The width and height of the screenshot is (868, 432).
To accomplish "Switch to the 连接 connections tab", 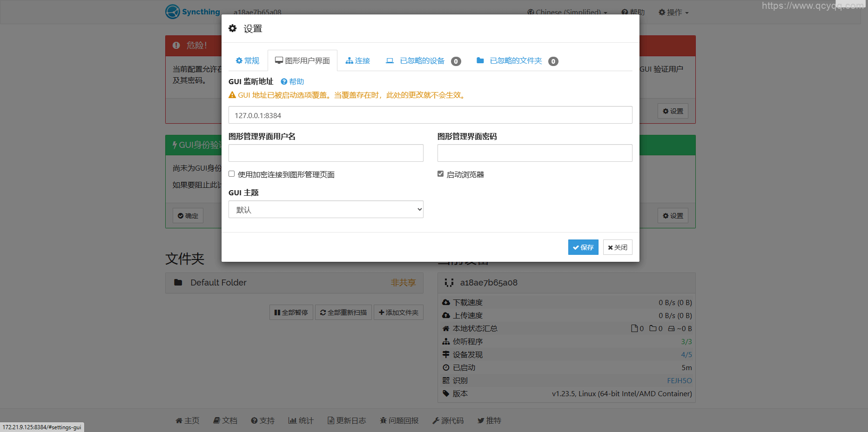I will (358, 61).
